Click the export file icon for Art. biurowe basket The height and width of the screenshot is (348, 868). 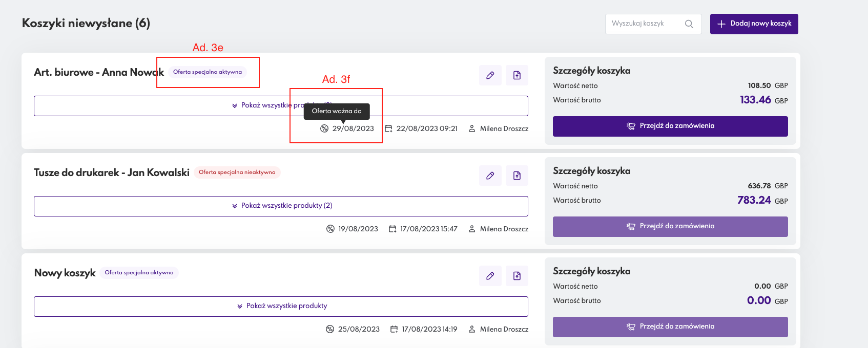pos(516,75)
